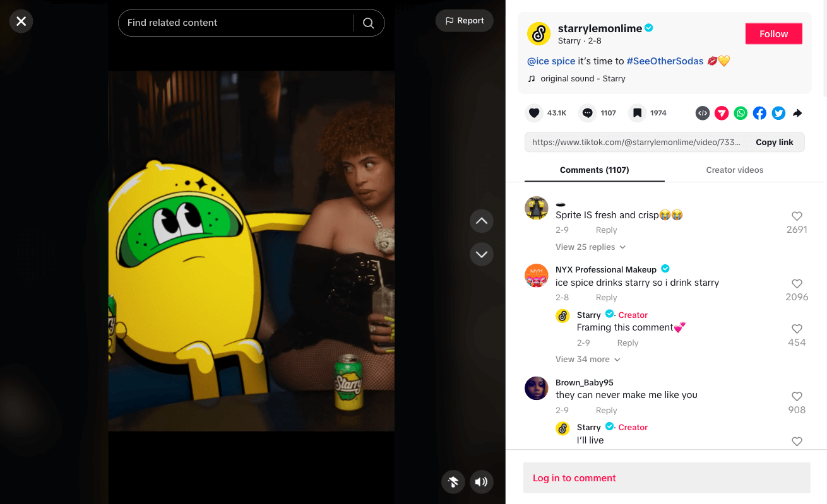Open Starry avatar on I'll live reply
The height and width of the screenshot is (504, 827).
562,429
